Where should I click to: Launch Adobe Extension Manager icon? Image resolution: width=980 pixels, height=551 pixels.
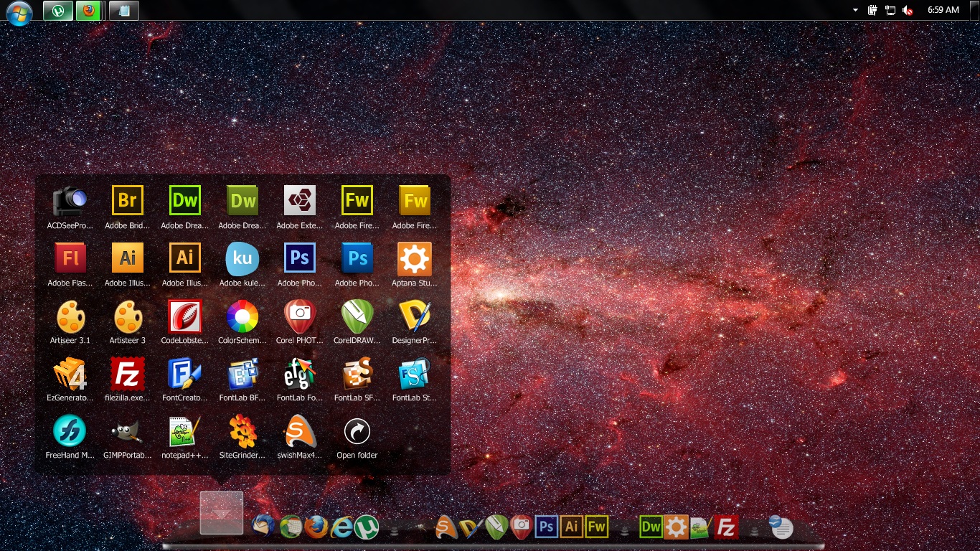pyautogui.click(x=300, y=200)
